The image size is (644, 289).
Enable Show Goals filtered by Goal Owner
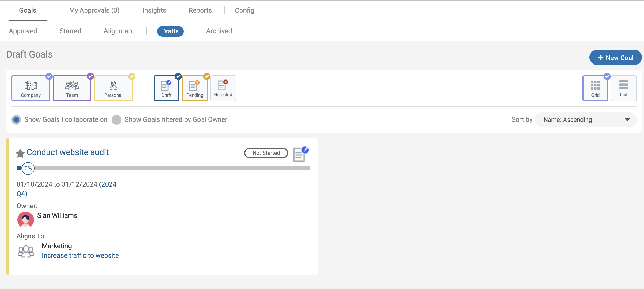point(117,120)
